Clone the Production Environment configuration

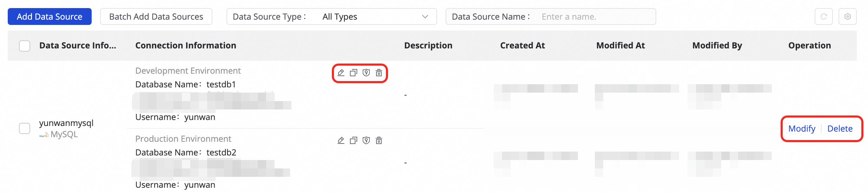tap(353, 140)
